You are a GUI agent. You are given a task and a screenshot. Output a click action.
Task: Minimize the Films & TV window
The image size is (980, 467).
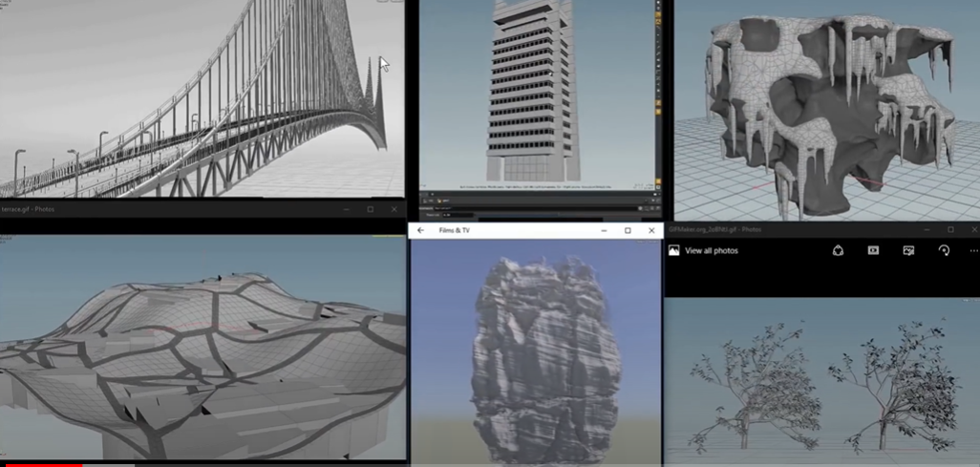pyautogui.click(x=603, y=230)
